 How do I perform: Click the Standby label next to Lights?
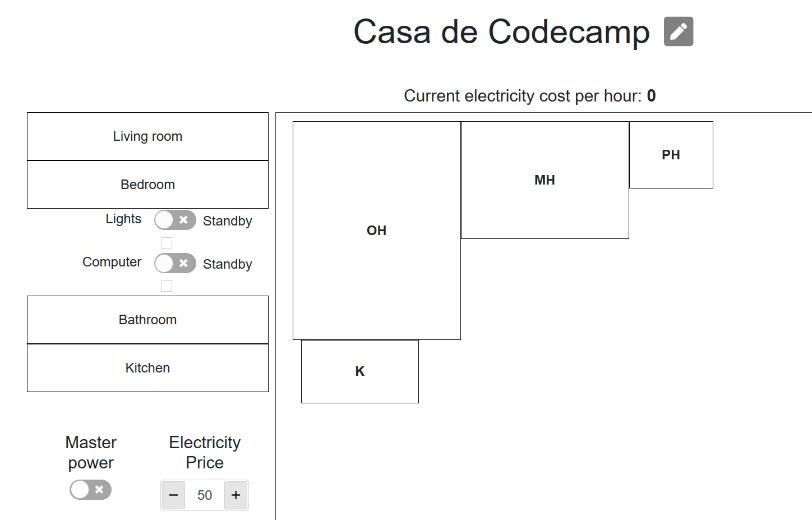227,221
